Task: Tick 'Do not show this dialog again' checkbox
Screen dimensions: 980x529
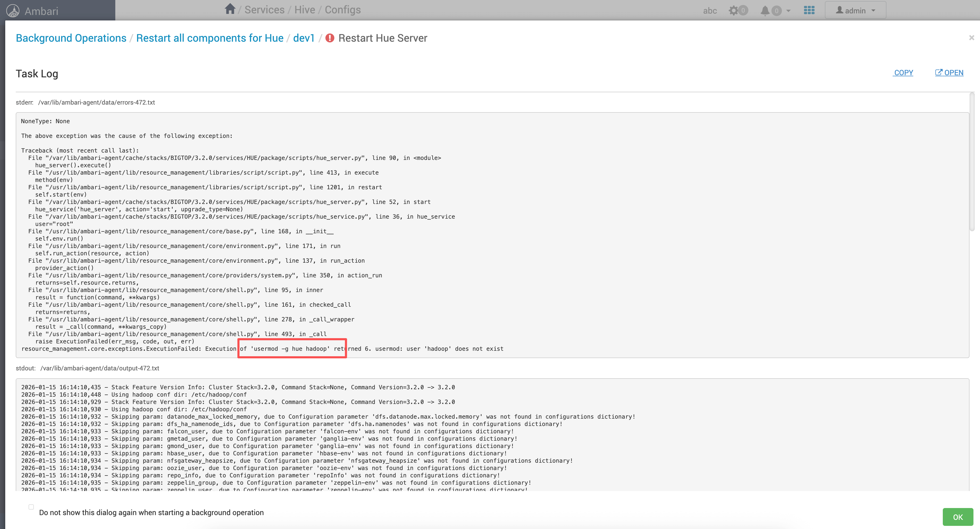Action: pos(31,507)
